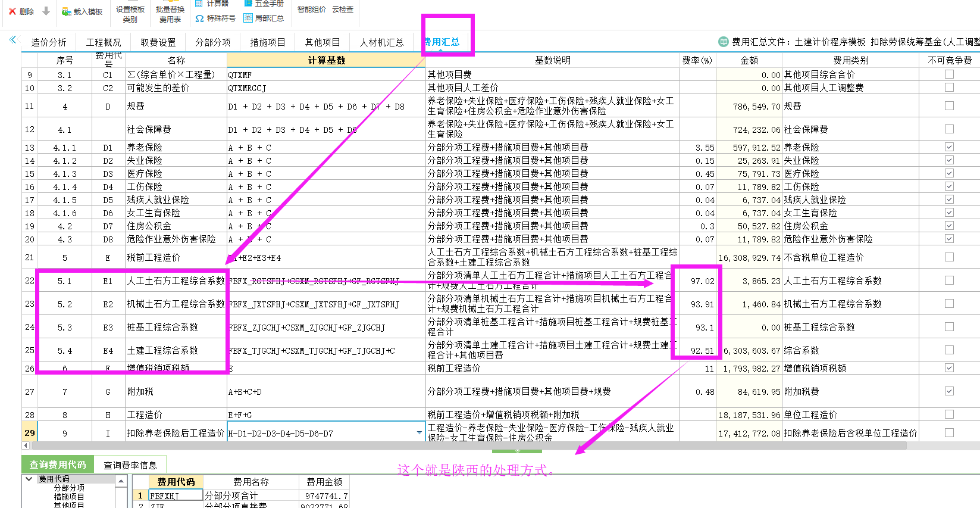Open the 取费设置 tab
This screenshot has height=508, width=980.
[158, 42]
